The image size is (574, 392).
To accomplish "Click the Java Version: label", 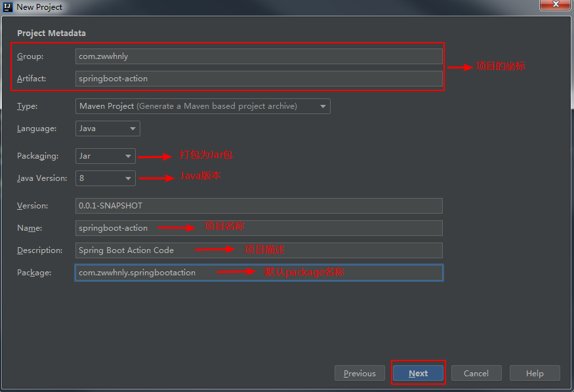I will (x=42, y=178).
